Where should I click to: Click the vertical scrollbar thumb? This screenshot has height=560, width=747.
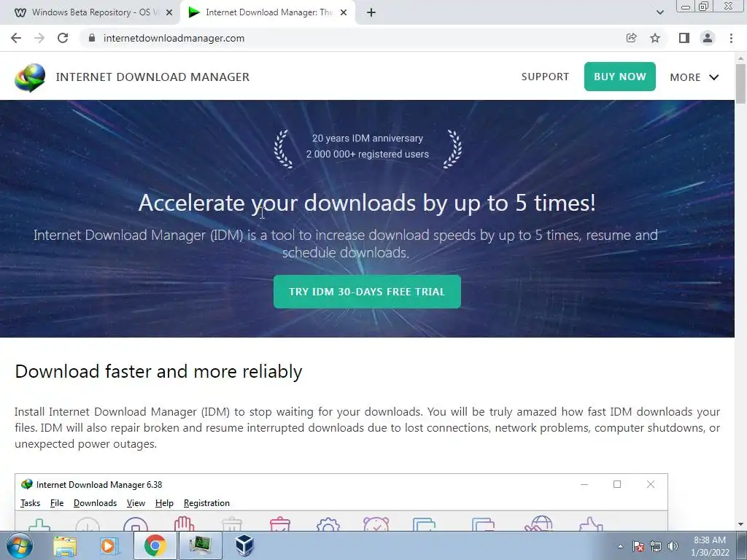(x=741, y=83)
